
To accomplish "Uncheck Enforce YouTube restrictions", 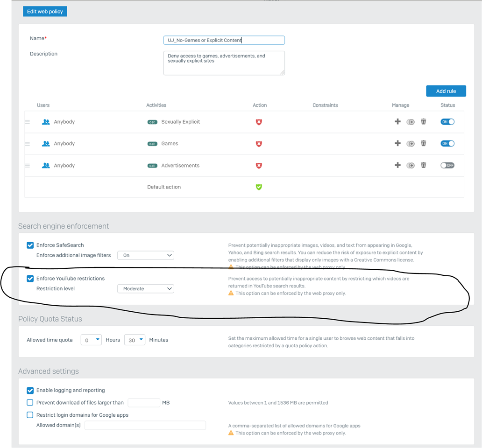I will point(30,279).
